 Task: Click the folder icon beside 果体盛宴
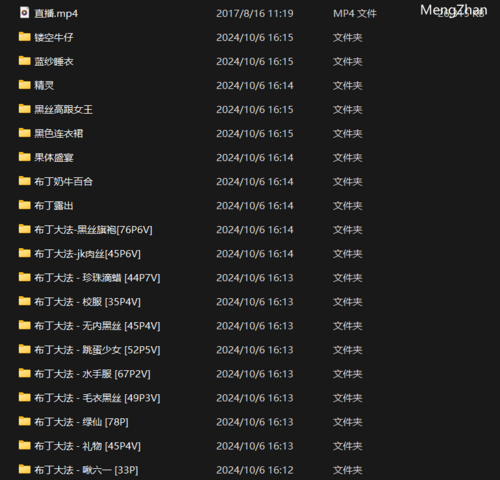24,157
